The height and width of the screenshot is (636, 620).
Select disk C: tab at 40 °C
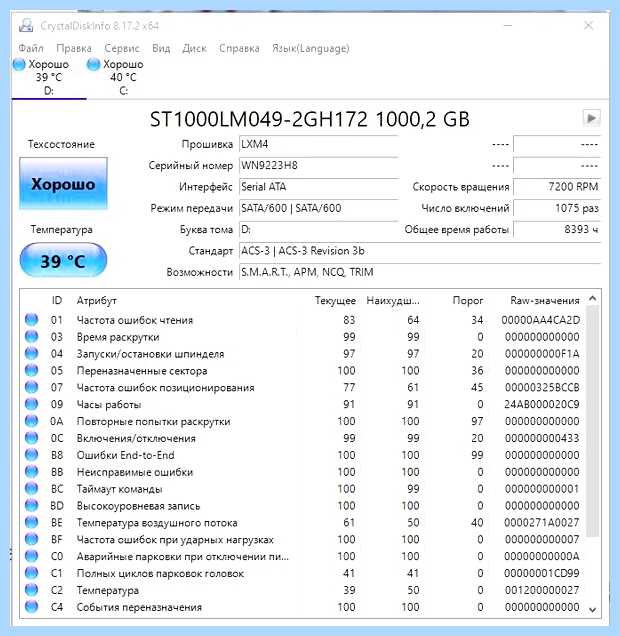tap(123, 77)
